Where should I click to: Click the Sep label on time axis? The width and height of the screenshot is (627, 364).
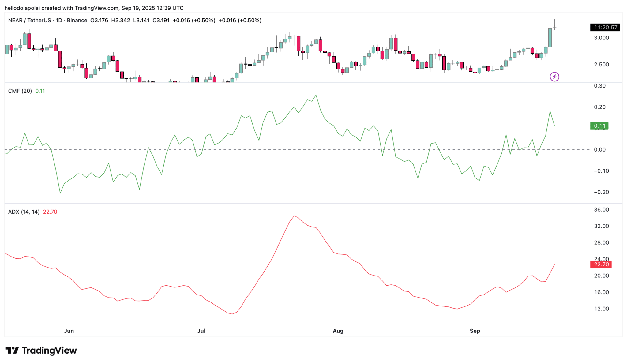(x=475, y=331)
